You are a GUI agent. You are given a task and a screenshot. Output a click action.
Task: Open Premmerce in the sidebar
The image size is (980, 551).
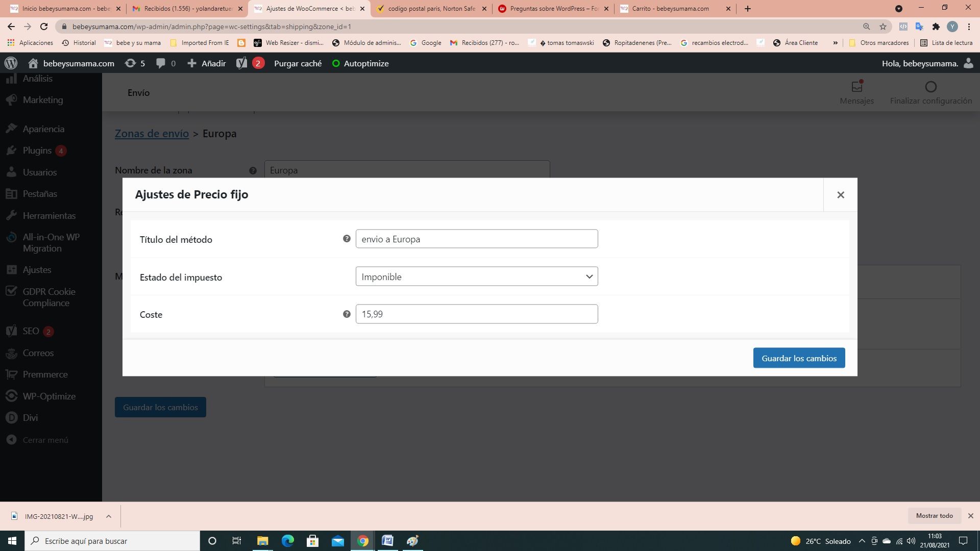tap(45, 374)
